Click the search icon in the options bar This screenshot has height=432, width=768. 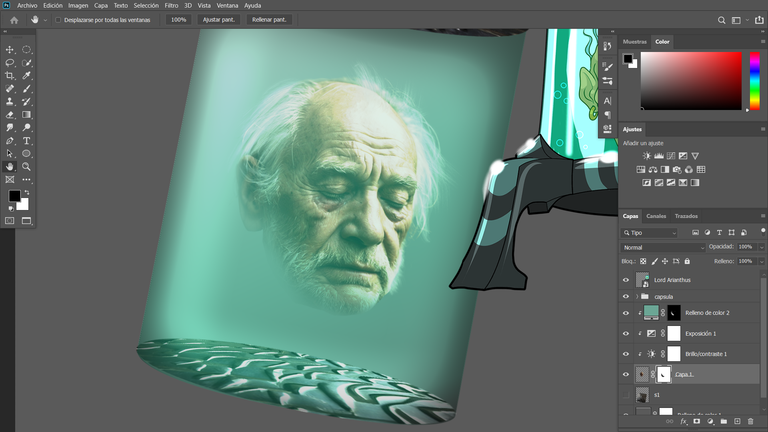[x=721, y=20]
